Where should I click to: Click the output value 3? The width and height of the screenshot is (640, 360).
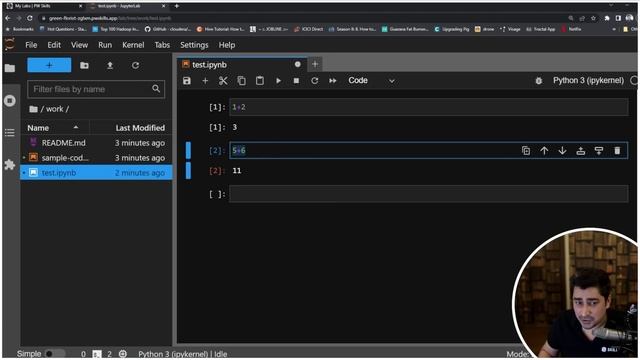coord(235,127)
